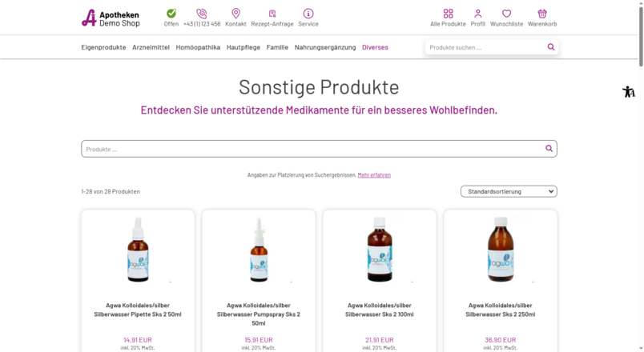Select the Diverses menu category
This screenshot has height=352, width=644.
pos(375,47)
